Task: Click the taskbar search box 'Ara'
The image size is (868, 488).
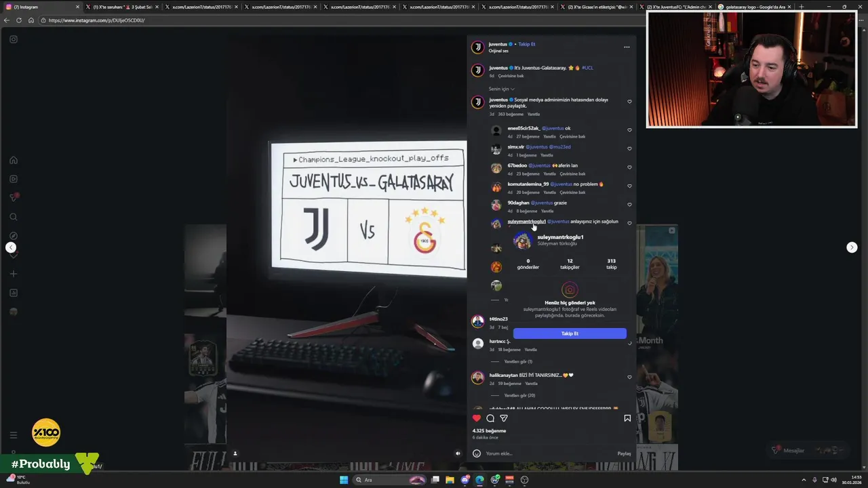Action: point(390,480)
